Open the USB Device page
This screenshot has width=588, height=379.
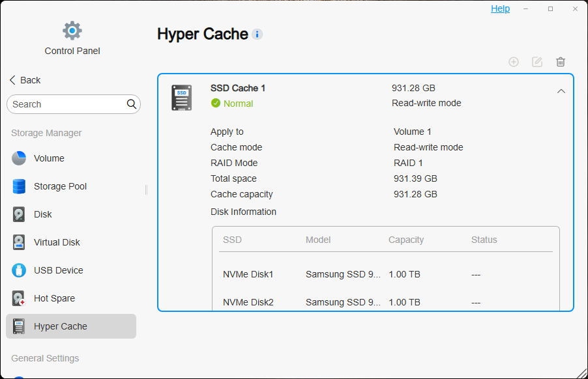coord(58,270)
